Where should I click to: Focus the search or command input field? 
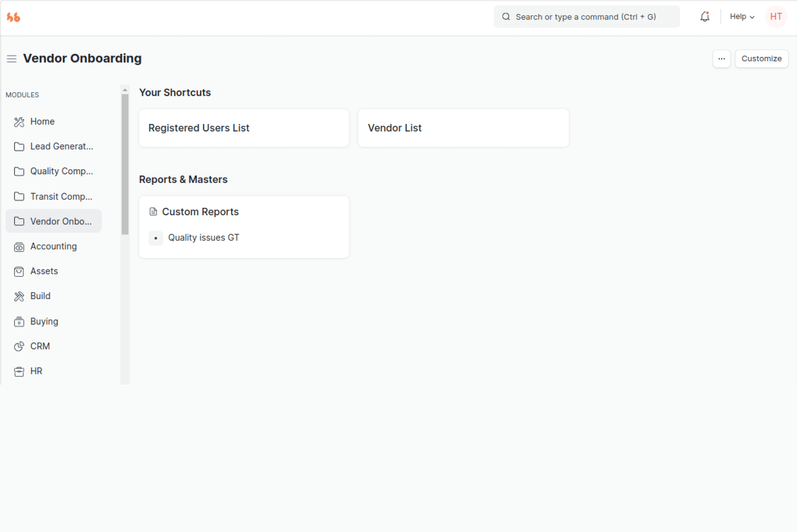pyautogui.click(x=586, y=17)
